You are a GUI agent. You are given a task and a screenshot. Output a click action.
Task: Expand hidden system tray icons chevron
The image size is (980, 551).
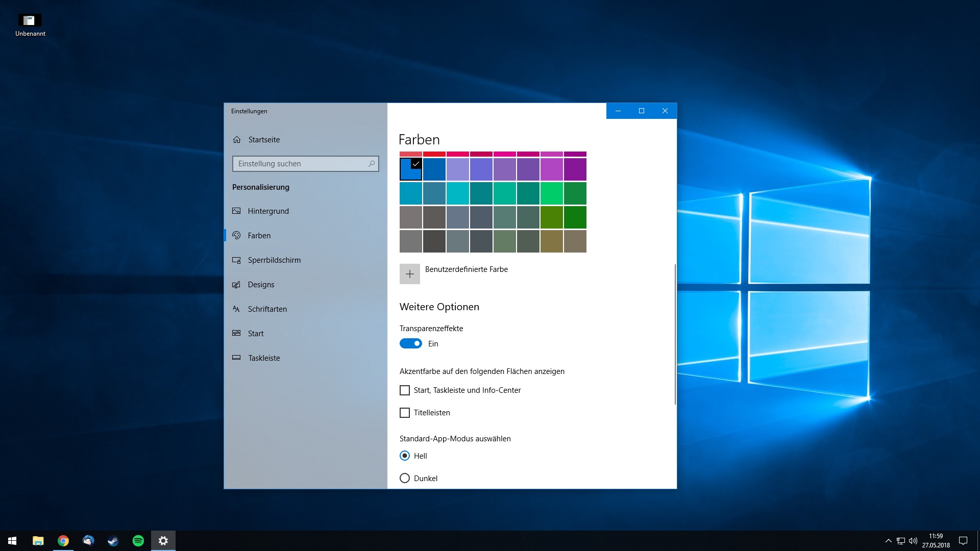(888, 541)
